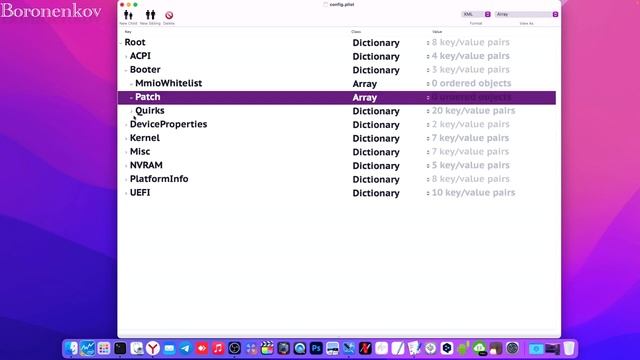Click the '5 key/value pairs' value
Image resolution: width=640 pixels, height=360 pixels.
coord(470,165)
